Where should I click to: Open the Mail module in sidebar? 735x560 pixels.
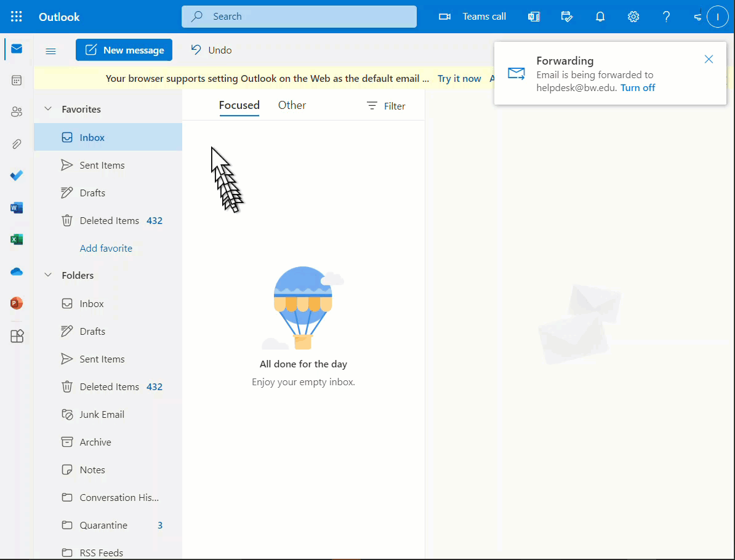tap(17, 49)
